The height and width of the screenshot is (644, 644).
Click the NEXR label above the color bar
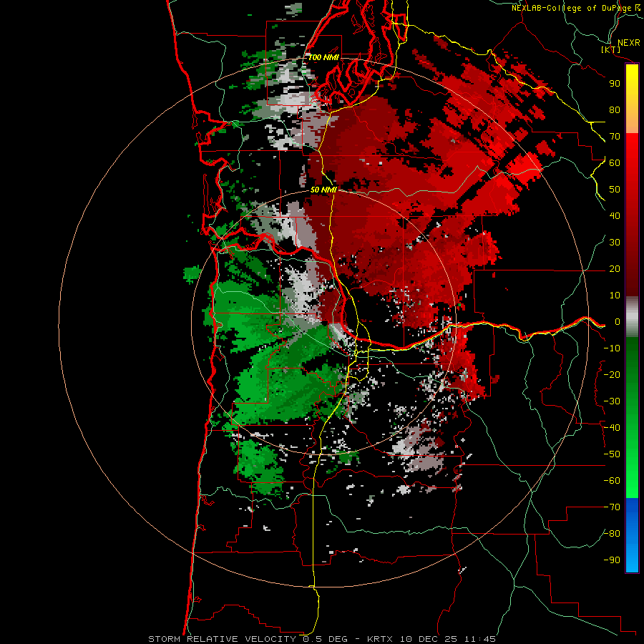point(629,43)
